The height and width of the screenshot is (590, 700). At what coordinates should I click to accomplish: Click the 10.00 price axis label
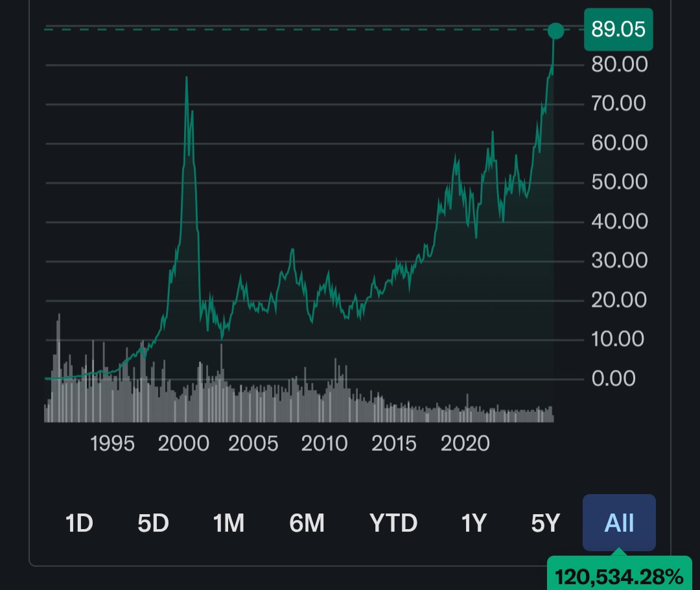(618, 339)
